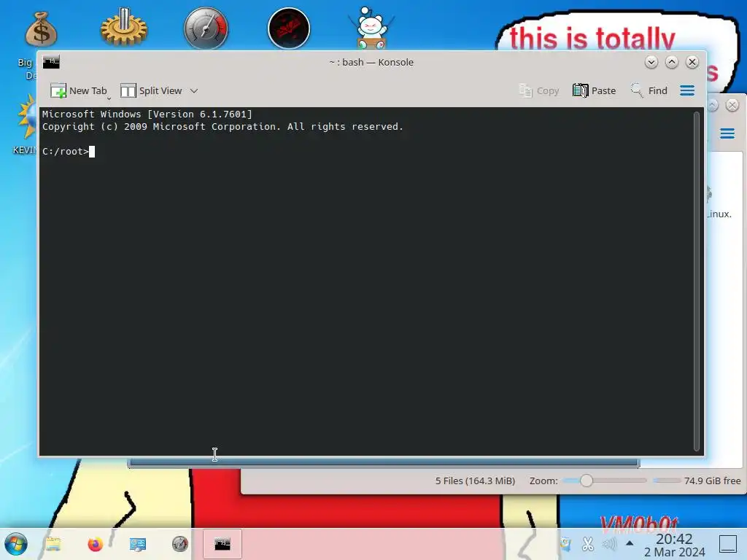Image resolution: width=747 pixels, height=560 pixels.
Task: Open the Konsole hamburger menu
Action: coord(687,90)
